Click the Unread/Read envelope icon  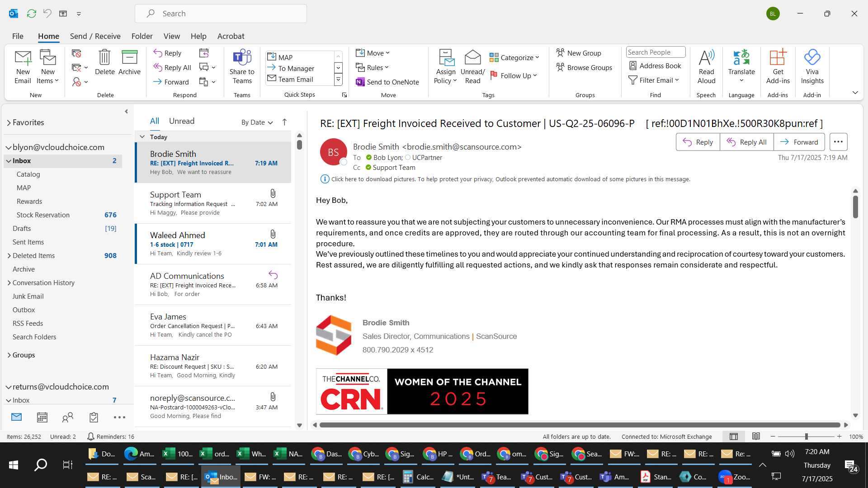[472, 57]
